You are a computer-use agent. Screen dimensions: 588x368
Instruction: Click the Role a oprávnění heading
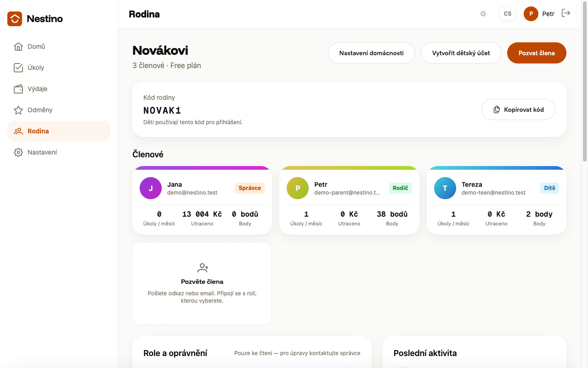coord(175,353)
